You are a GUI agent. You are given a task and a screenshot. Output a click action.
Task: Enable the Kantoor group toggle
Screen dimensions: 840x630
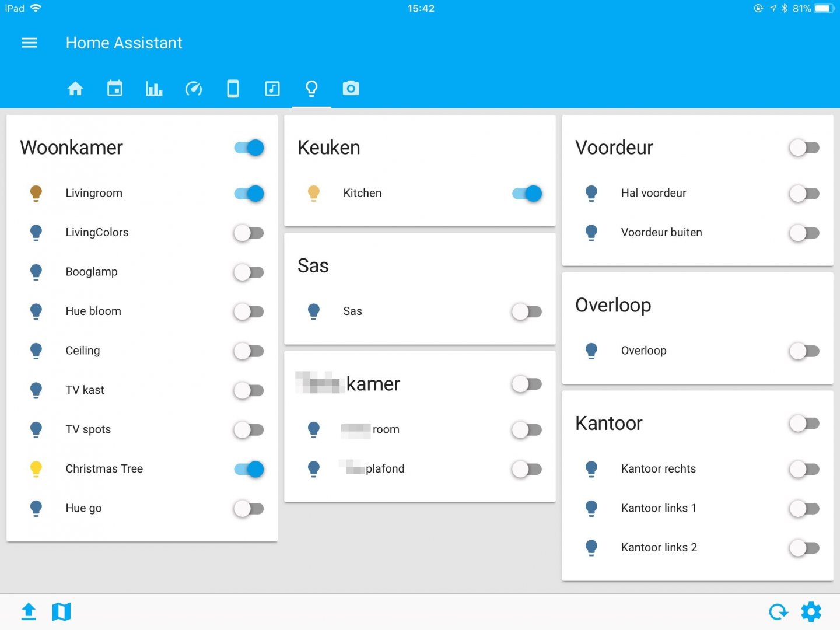804,423
